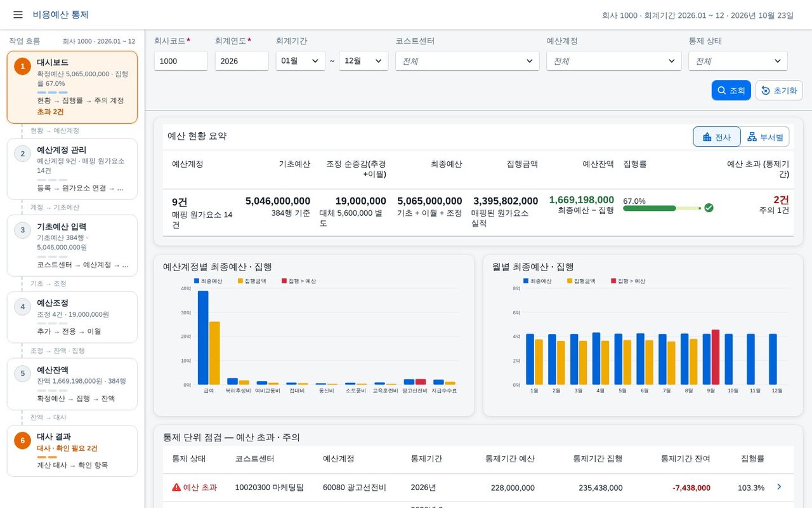The image size is (812, 508).
Task: Toggle 집행 > 예산 legend in 예산계정별 chart
Action: point(299,281)
